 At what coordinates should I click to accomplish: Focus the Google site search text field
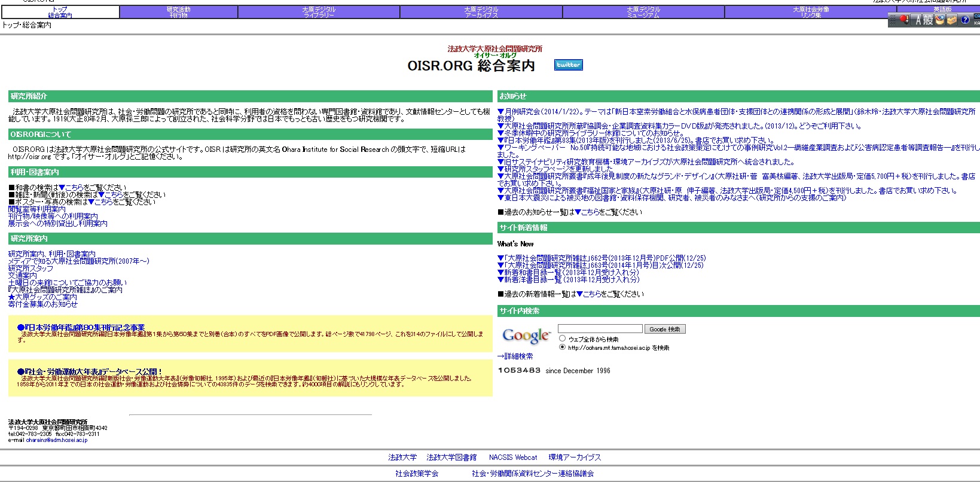pos(600,329)
